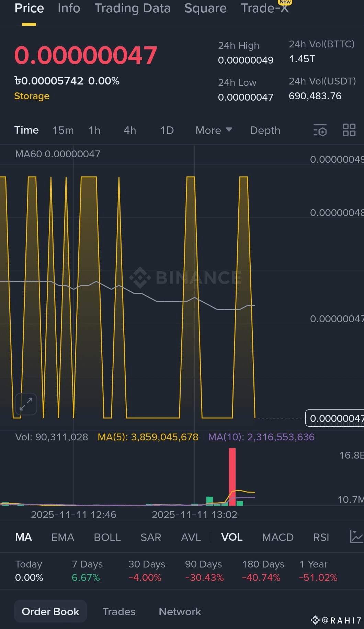Viewport: 364px width, 629px height.
Task: Switch to the Price tab
Action: tap(29, 8)
